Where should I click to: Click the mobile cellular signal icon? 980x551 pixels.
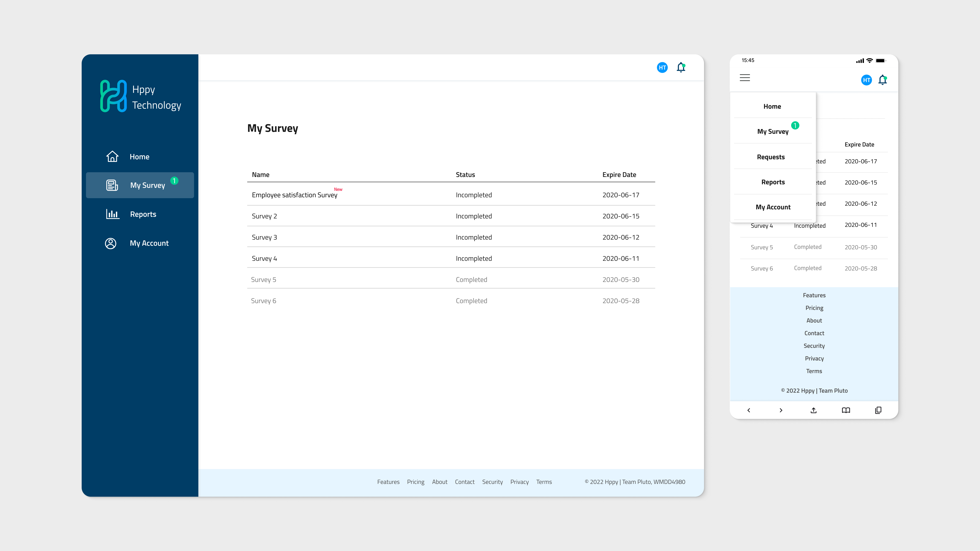(x=860, y=61)
